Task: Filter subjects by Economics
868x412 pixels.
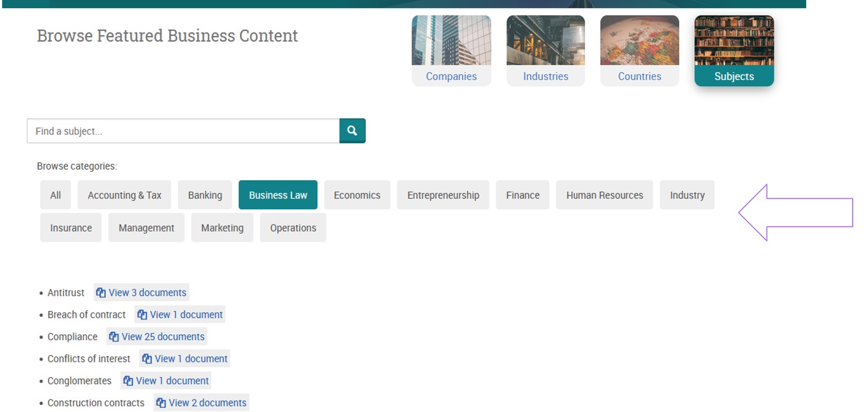Action: pos(357,195)
